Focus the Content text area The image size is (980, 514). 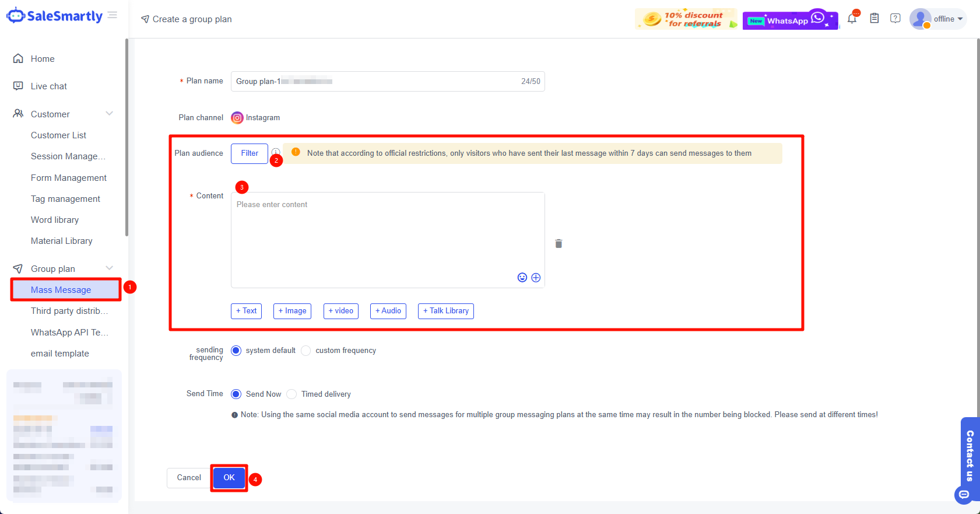[x=388, y=240]
